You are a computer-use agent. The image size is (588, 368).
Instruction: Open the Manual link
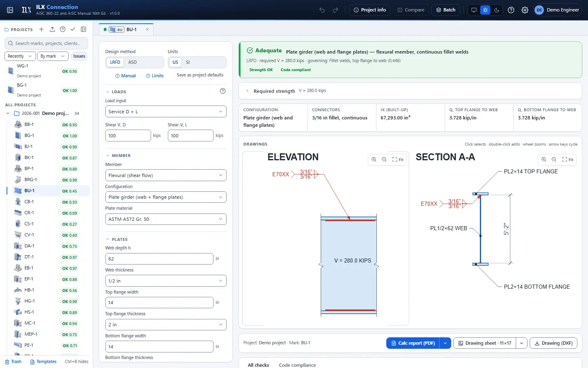(x=125, y=76)
